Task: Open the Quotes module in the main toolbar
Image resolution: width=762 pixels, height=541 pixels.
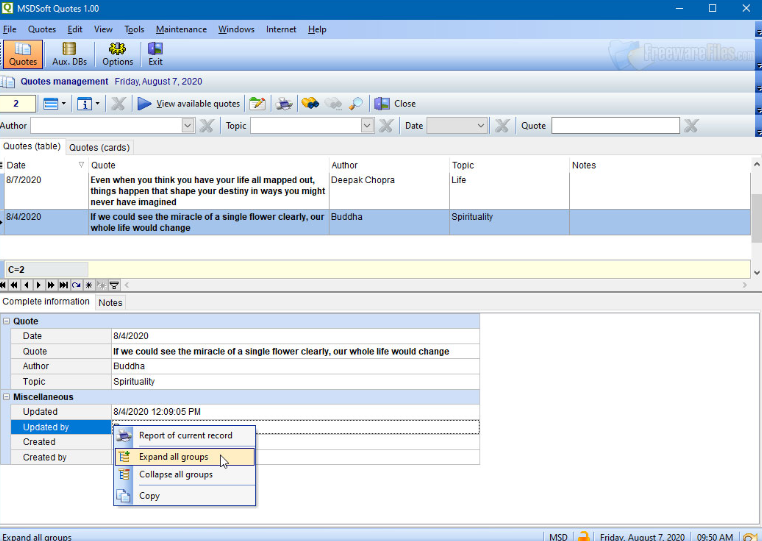Action: pyautogui.click(x=23, y=54)
